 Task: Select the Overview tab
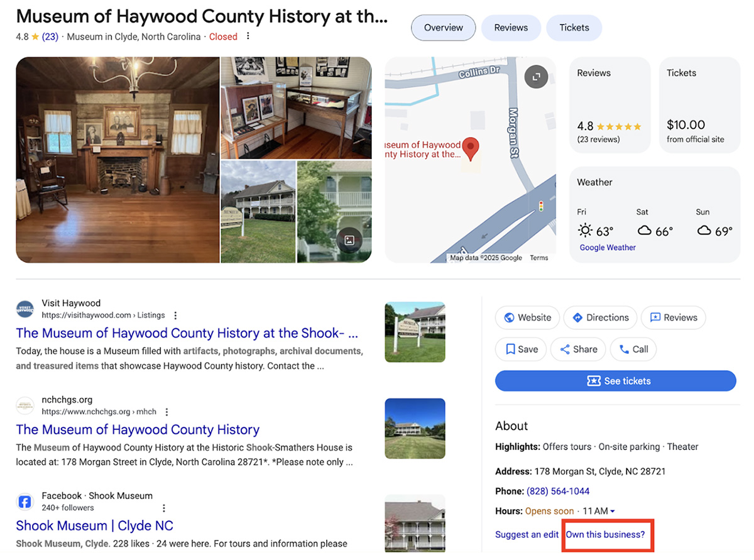tap(443, 28)
